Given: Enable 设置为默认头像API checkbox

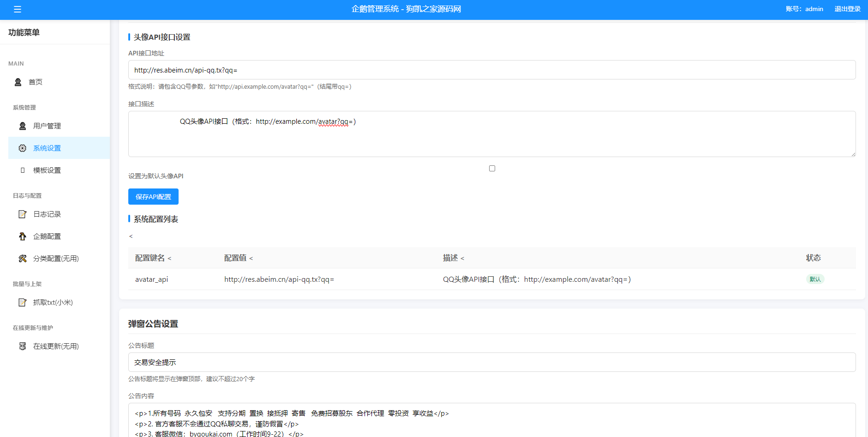Looking at the screenshot, I should pos(491,168).
